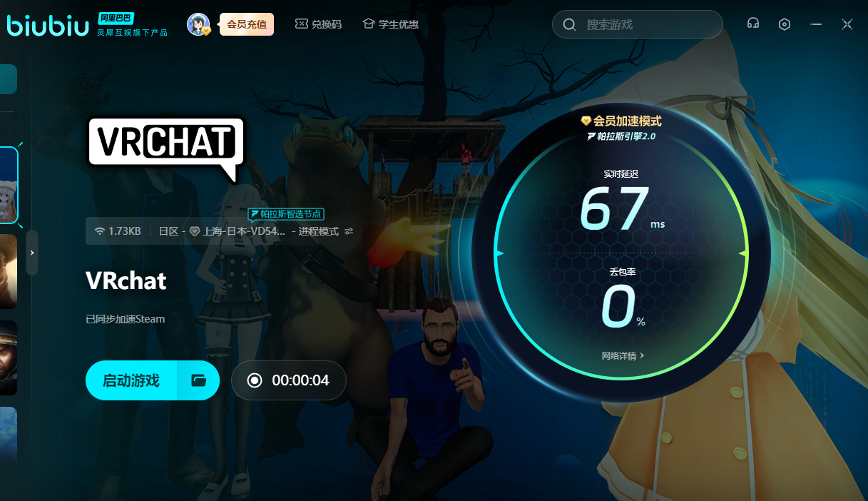Expand the game sidebar with the arrow

click(32, 253)
